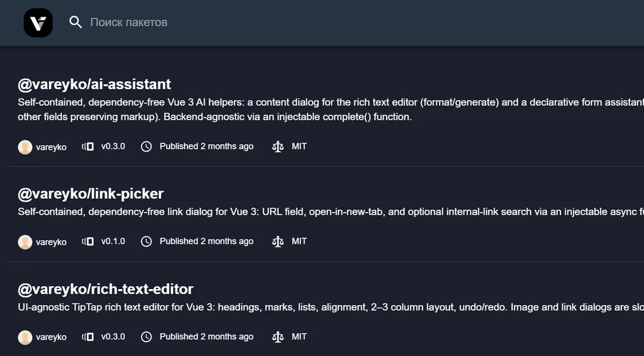This screenshot has height=356, width=644.
Task: Click vareyko avatar in rich-text-editor row
Action: pyautogui.click(x=25, y=337)
